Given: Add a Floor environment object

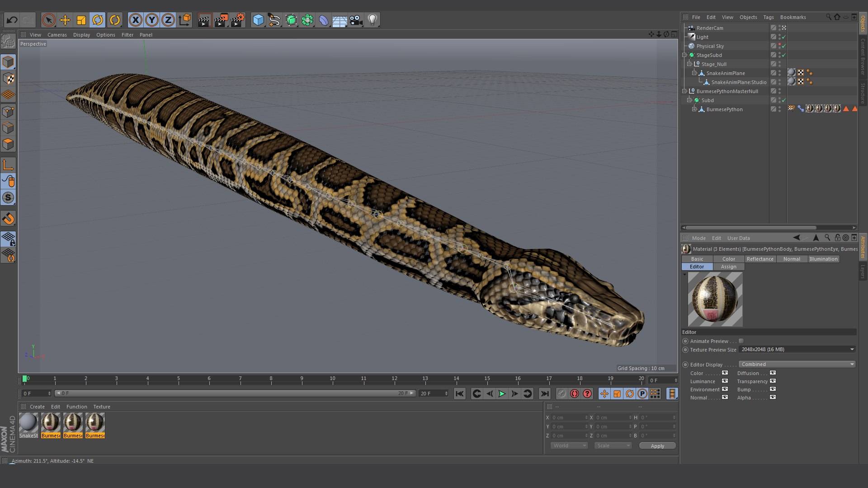Looking at the screenshot, I should coord(340,20).
